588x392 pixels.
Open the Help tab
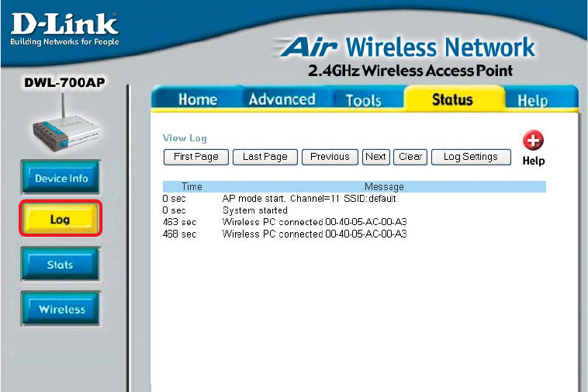point(532,101)
